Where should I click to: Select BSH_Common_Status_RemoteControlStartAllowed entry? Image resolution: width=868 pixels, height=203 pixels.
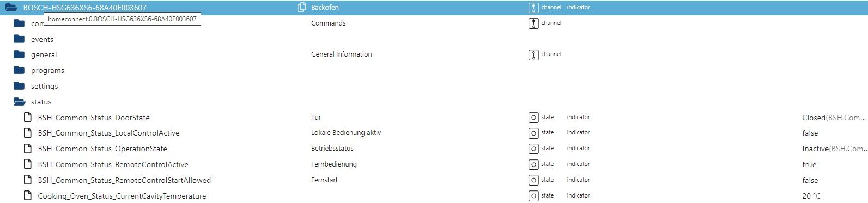[124, 181]
